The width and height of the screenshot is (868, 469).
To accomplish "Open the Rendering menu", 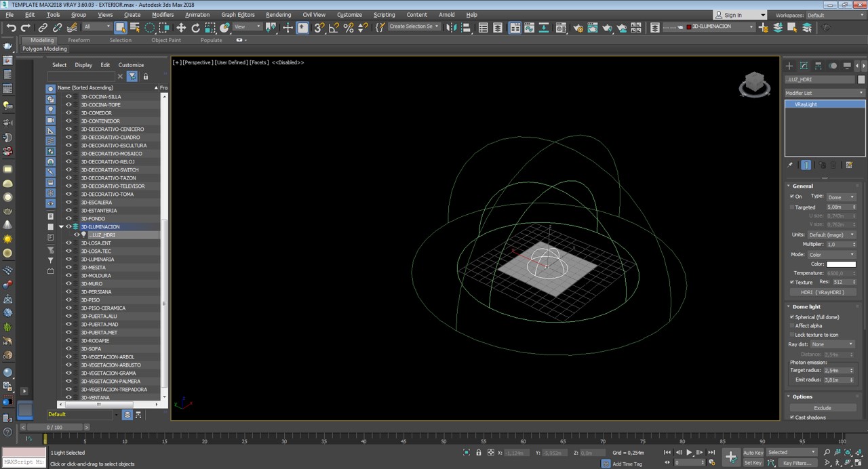I will 278,14.
